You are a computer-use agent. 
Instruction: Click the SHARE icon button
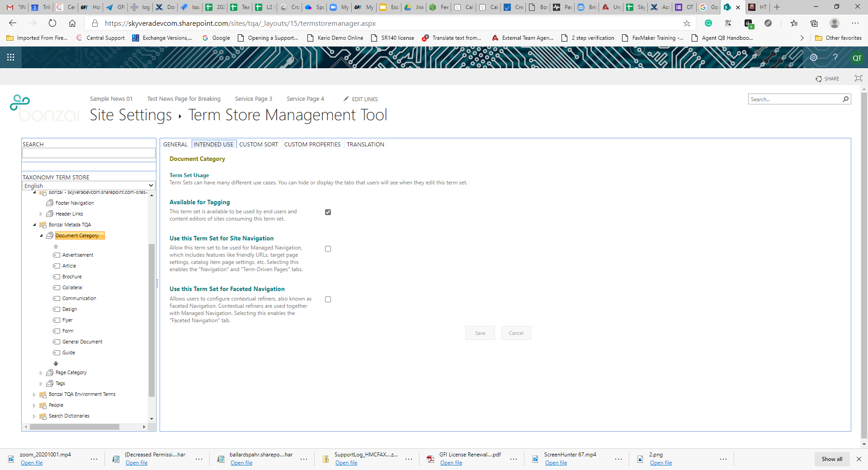pos(827,79)
